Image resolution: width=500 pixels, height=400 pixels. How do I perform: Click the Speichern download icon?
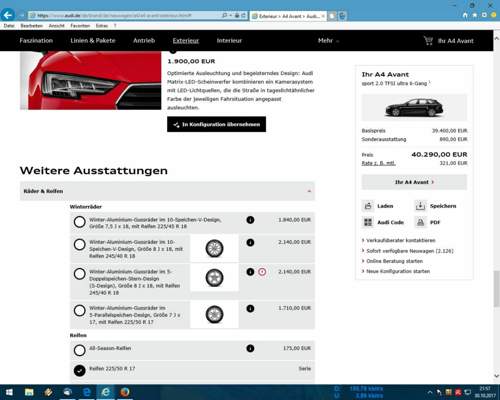420,206
